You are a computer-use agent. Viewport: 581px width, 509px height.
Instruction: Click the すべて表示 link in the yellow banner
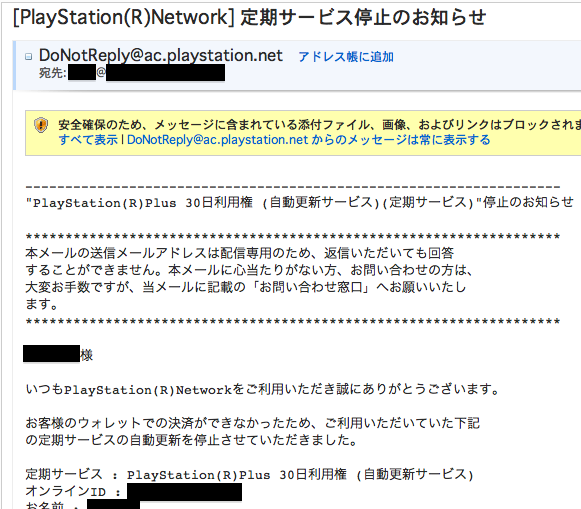[88, 140]
